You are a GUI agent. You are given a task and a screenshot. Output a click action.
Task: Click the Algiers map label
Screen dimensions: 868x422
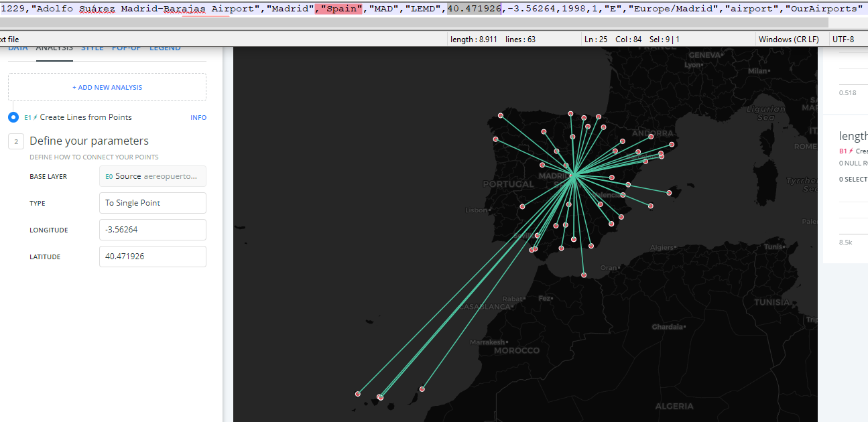tap(662, 248)
